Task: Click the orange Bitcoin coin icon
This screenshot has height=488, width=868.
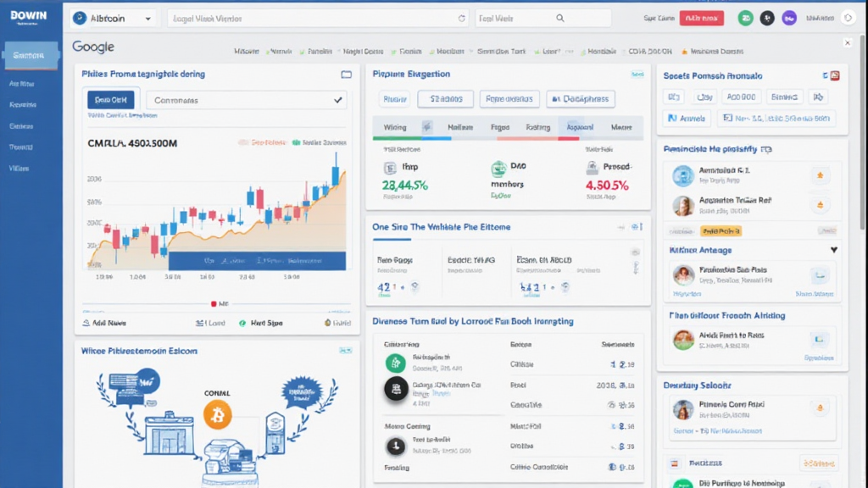Action: [218, 414]
